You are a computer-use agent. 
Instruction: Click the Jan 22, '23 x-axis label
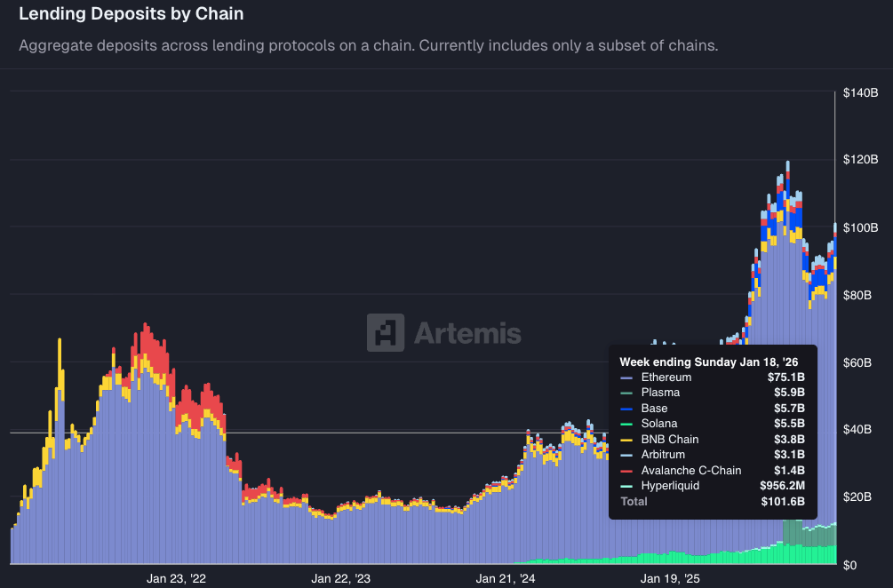coord(340,579)
